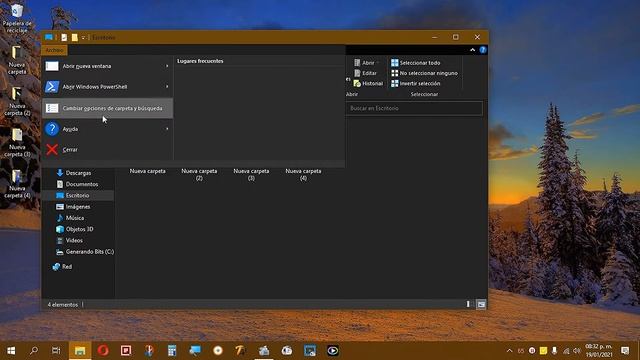Open Imágenes in the navigation pane
Screen dimensions: 640x360
[x=78, y=207]
